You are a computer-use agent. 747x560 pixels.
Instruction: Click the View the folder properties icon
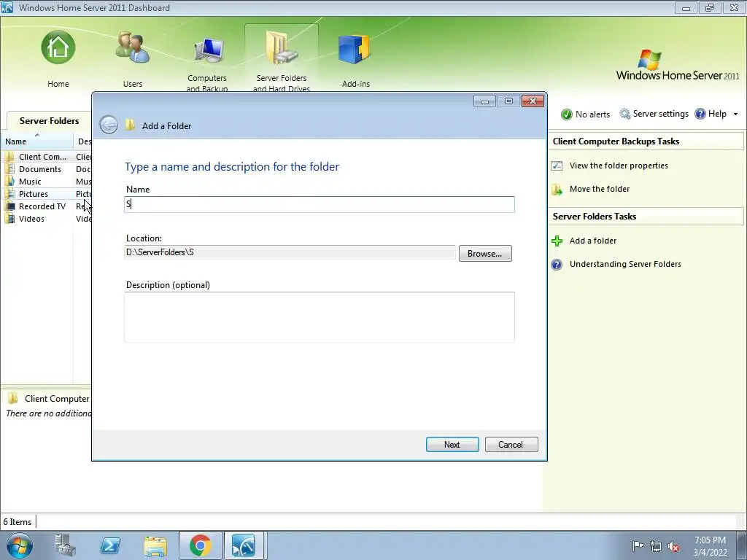[x=557, y=166]
